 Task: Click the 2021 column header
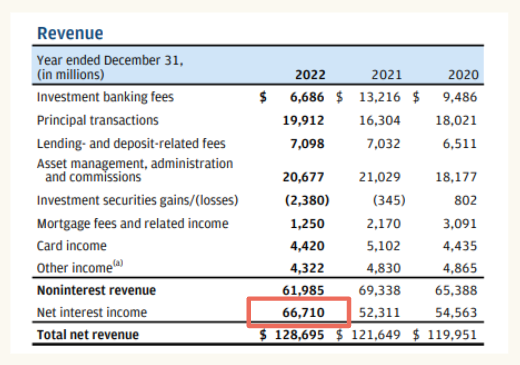(x=386, y=75)
